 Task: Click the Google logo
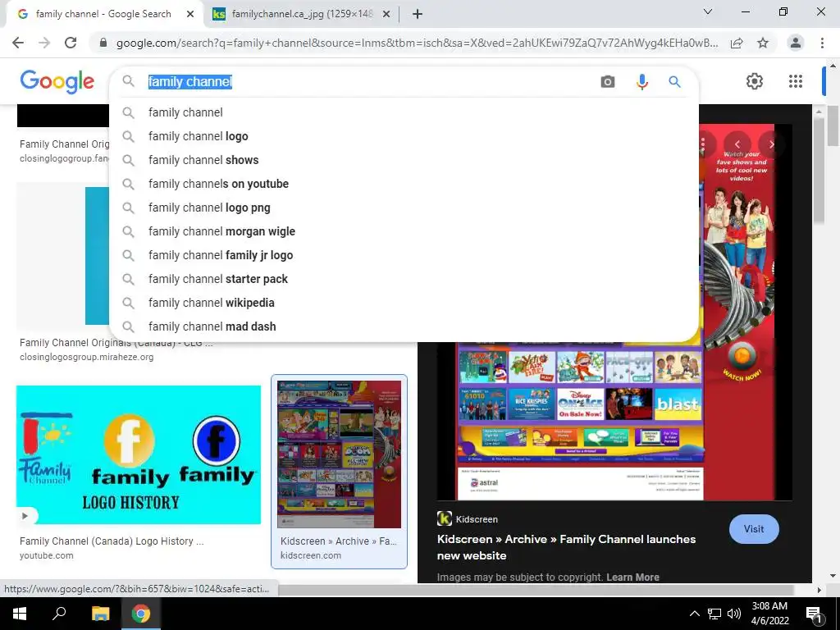57,81
